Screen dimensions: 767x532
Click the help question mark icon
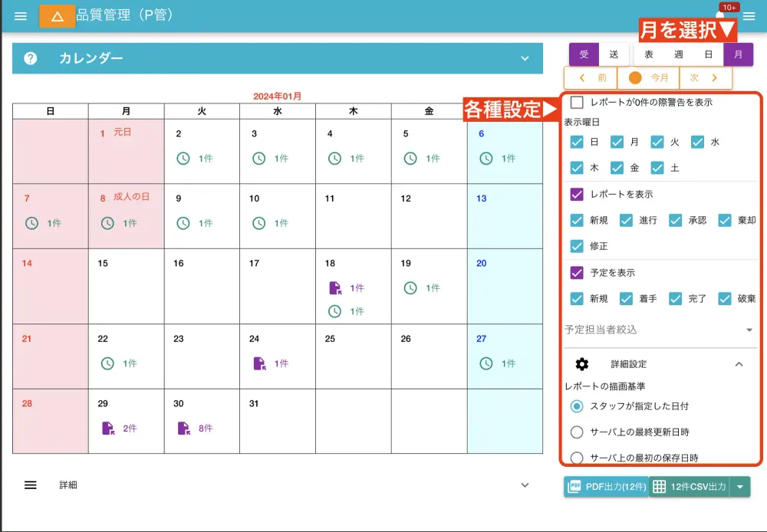[x=31, y=58]
